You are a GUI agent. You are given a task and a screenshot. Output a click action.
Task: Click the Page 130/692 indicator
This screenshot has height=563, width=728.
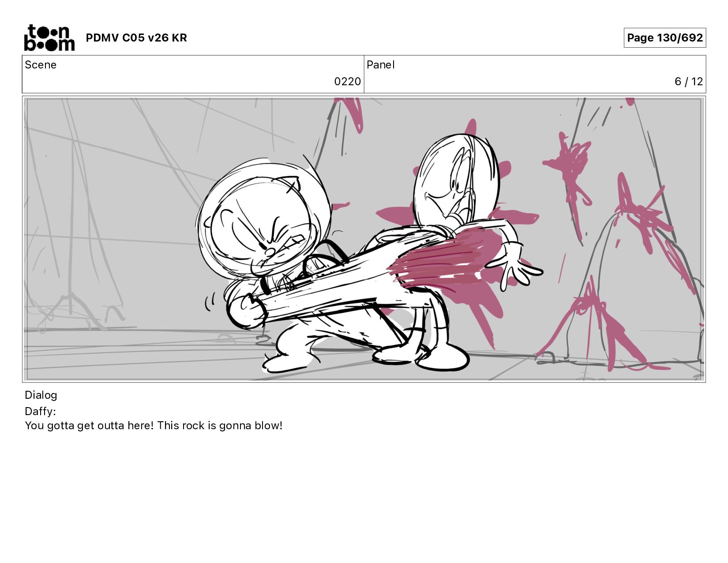pyautogui.click(x=664, y=38)
